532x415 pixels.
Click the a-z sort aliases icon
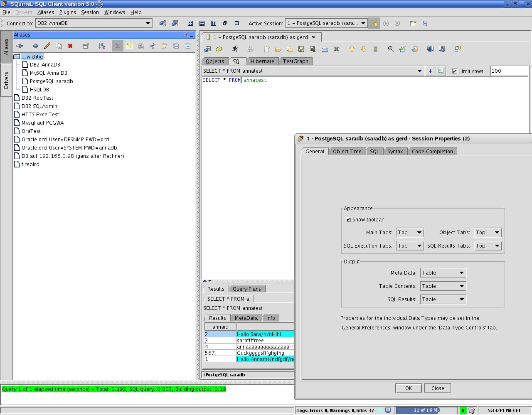pos(102,46)
